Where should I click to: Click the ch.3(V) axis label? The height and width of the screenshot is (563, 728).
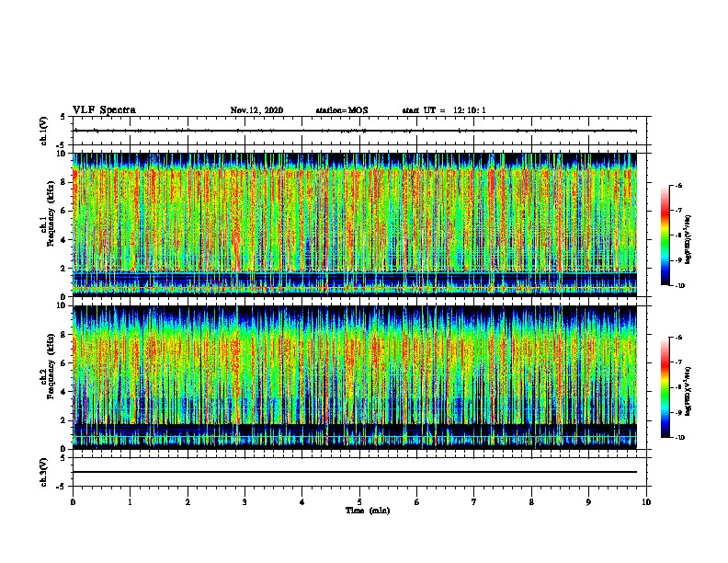click(x=44, y=473)
